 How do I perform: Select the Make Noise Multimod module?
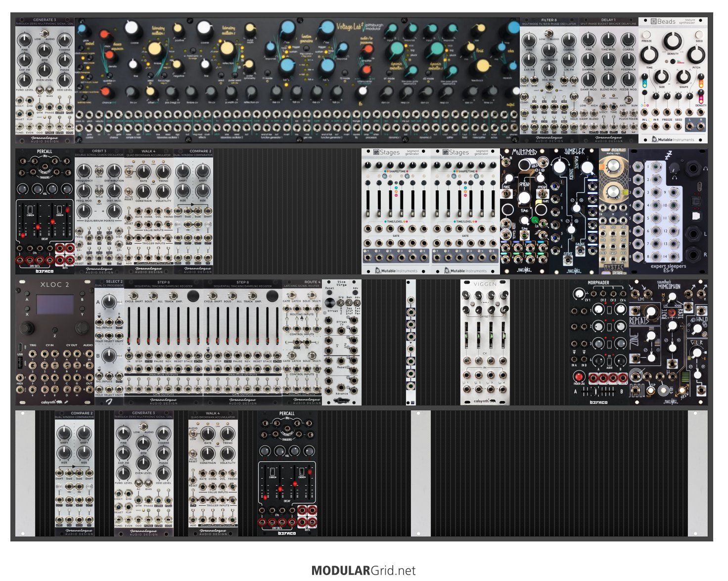coord(525,211)
